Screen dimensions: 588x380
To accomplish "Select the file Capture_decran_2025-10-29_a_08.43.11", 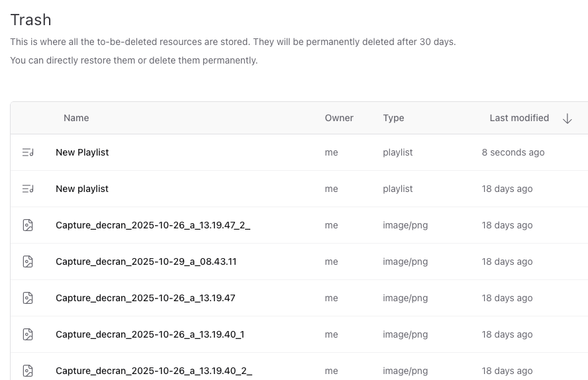I will click(146, 261).
